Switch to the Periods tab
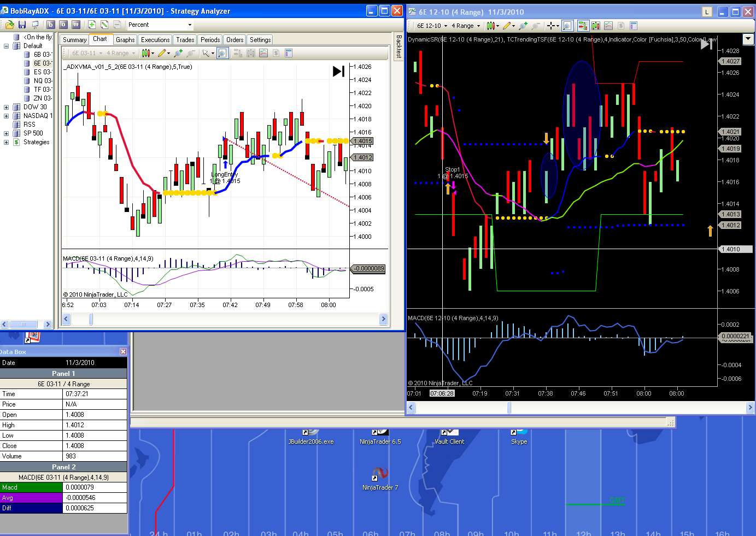 tap(210, 40)
